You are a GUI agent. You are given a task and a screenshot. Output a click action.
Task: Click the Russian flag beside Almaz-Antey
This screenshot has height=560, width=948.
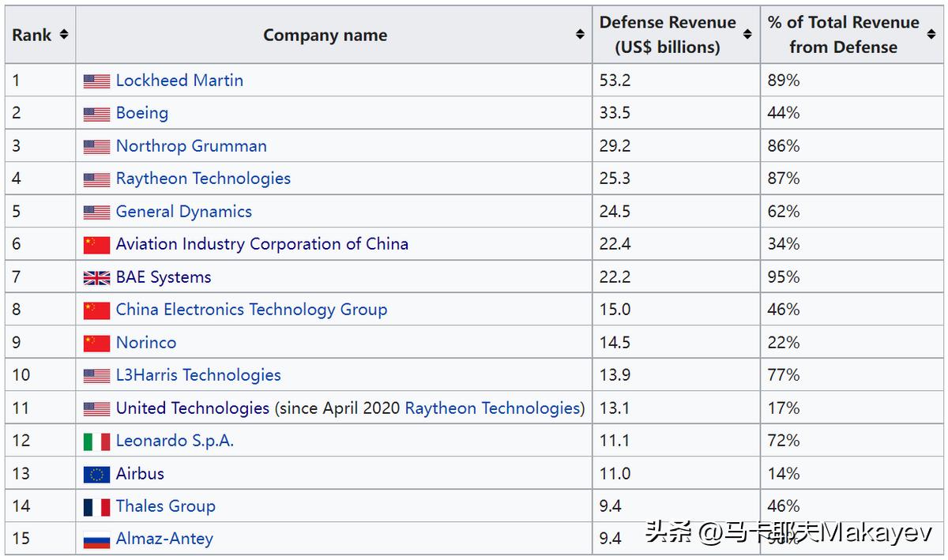pyautogui.click(x=96, y=540)
